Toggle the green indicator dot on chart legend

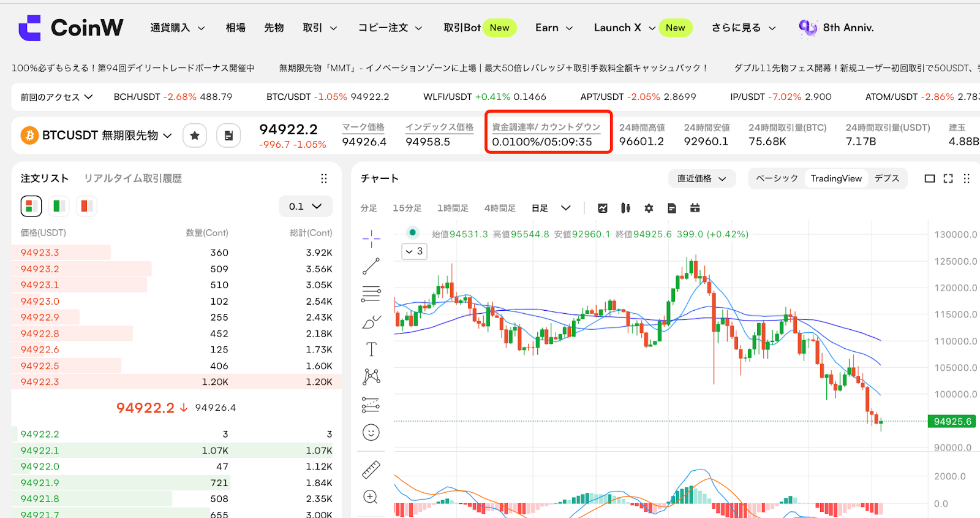point(413,232)
